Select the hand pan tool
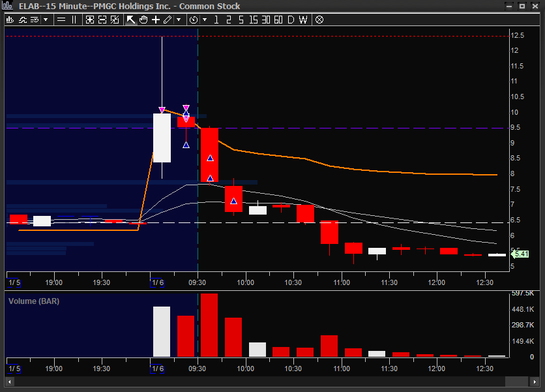 (x=143, y=20)
